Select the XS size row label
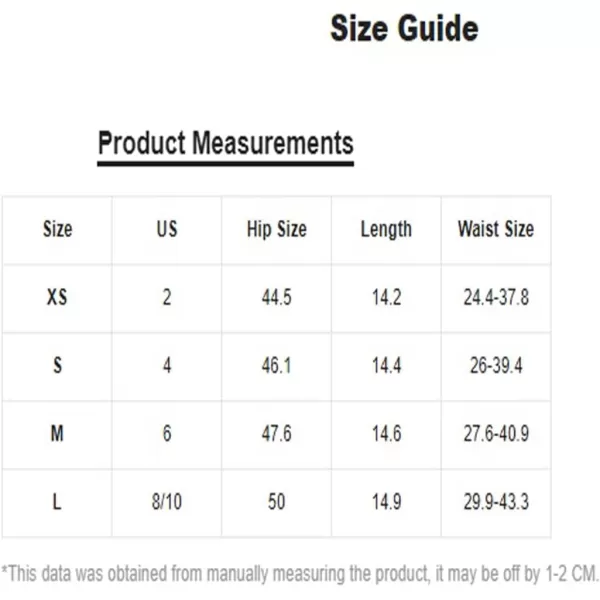The width and height of the screenshot is (600, 600). [x=57, y=297]
